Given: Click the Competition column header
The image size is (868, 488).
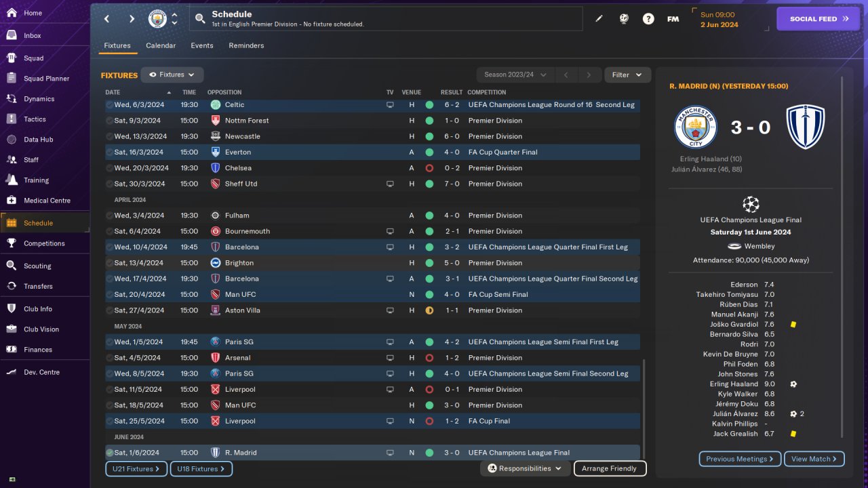Looking at the screenshot, I should coord(487,92).
